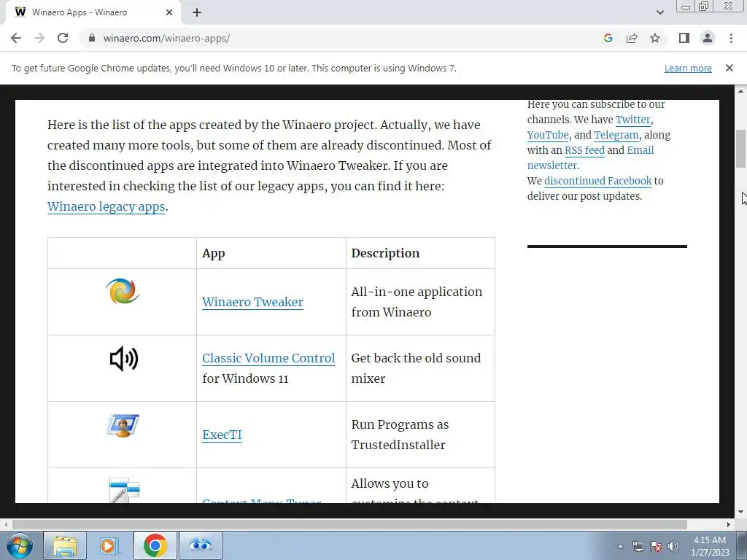Screen dimensions: 747x560
Task: Open the Windows Start menu
Action: [20, 545]
